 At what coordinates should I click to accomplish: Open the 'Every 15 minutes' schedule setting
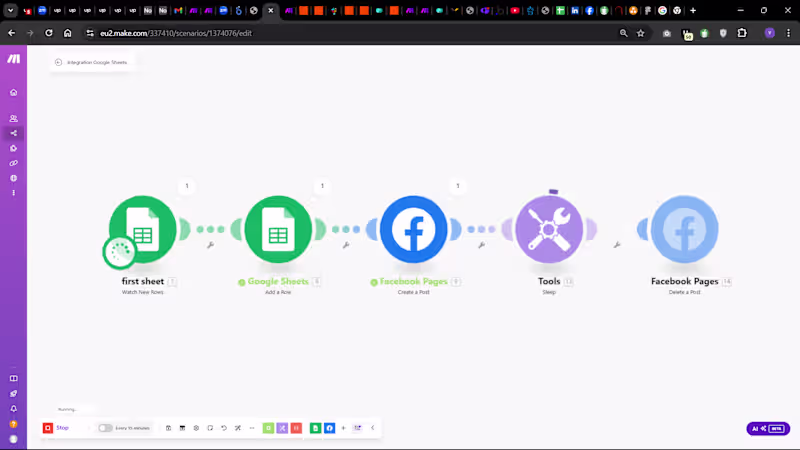(x=133, y=428)
